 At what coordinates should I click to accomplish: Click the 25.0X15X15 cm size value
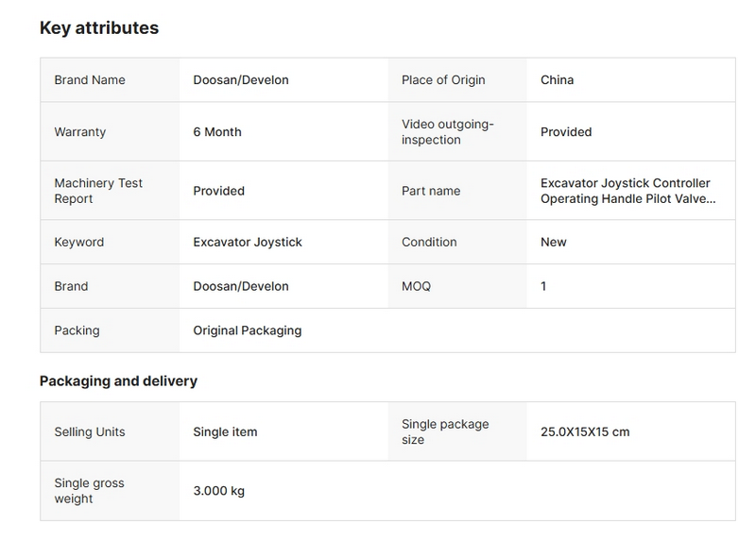pyautogui.click(x=585, y=432)
